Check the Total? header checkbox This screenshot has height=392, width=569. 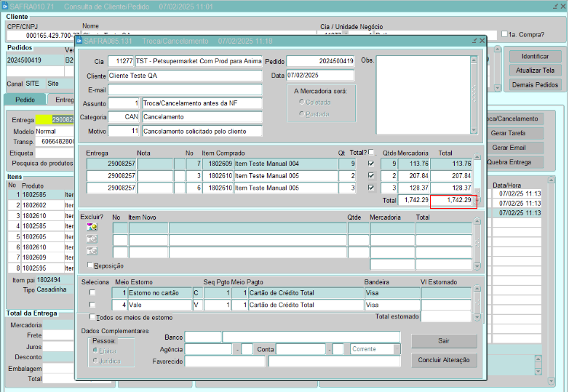click(372, 153)
